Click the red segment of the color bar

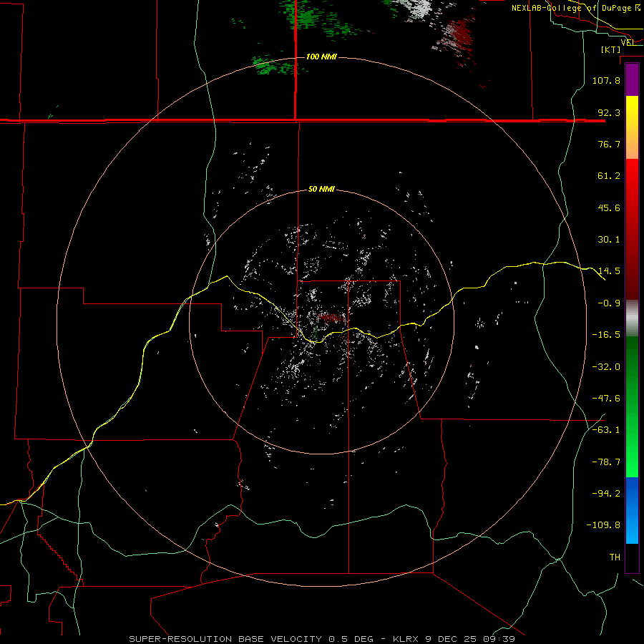tap(632, 229)
